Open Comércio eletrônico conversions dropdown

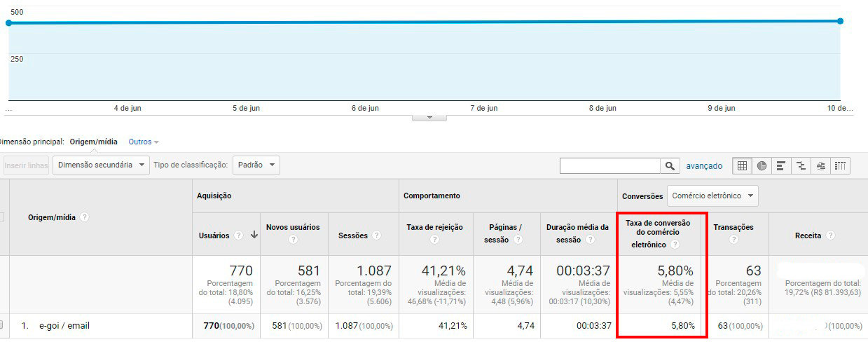click(x=712, y=196)
